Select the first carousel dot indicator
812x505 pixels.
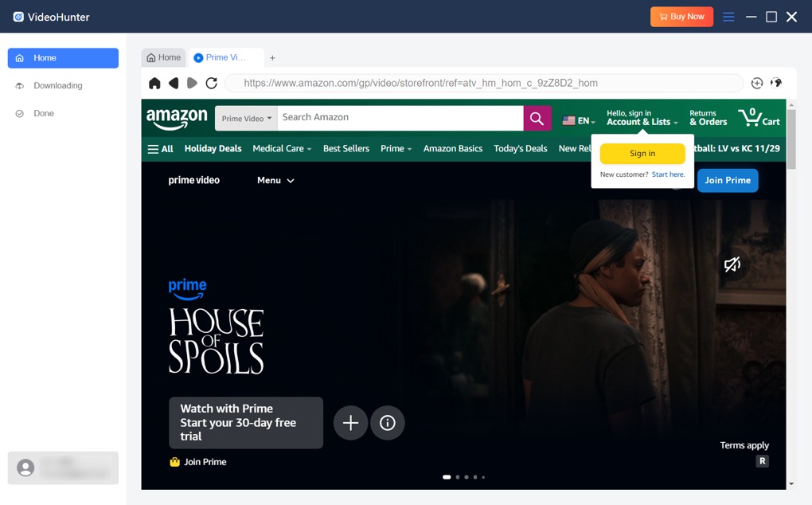click(x=447, y=477)
